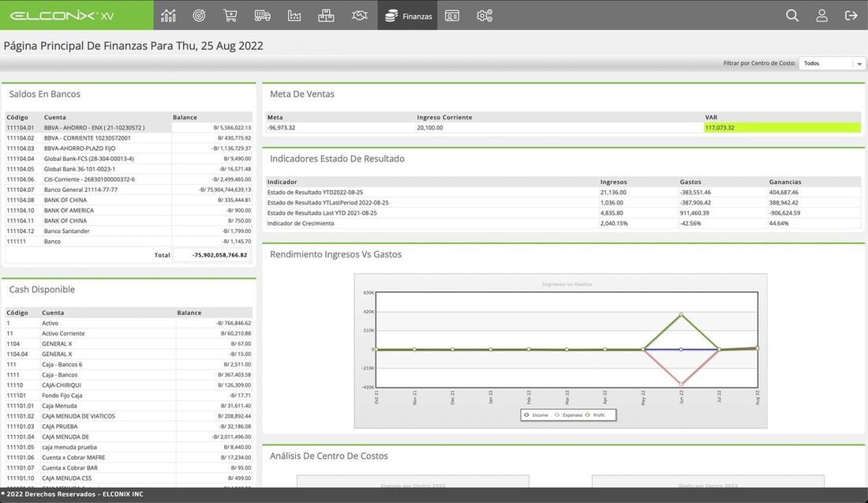Screen dimensions: 868x503
Task: Click Citi-Corriente account row
Action: pos(129,179)
